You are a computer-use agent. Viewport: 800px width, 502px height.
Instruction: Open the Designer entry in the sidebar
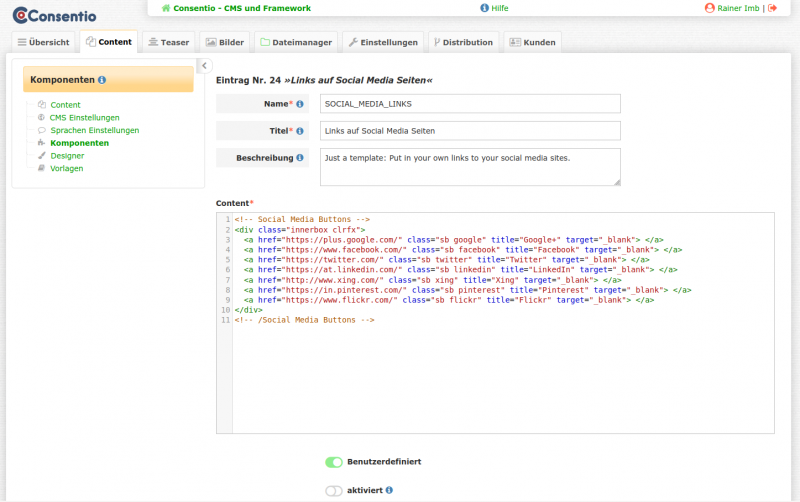point(67,156)
